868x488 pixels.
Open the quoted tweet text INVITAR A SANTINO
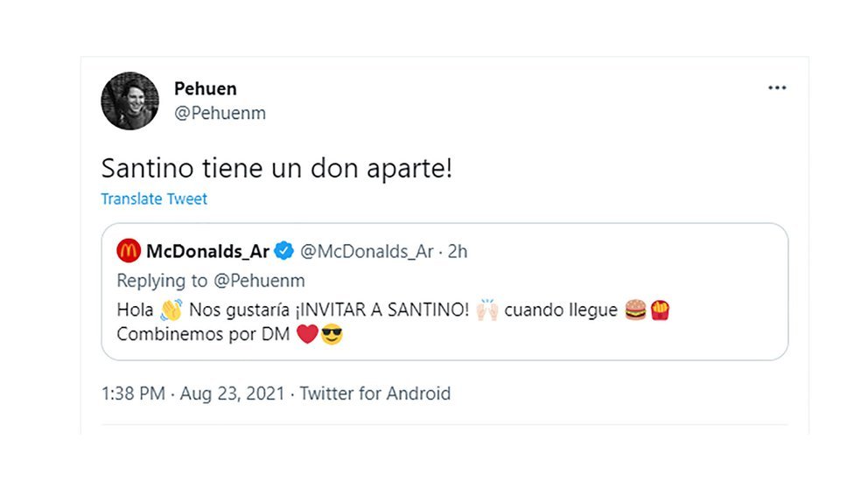pos(382,310)
